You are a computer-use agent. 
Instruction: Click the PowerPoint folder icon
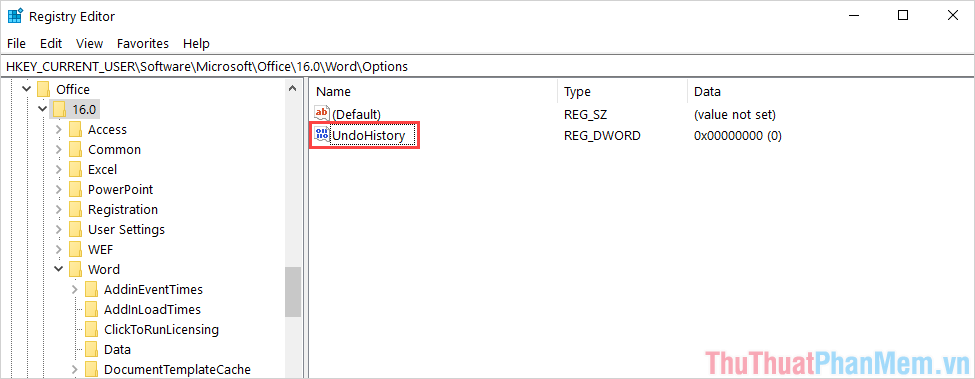tap(75, 189)
